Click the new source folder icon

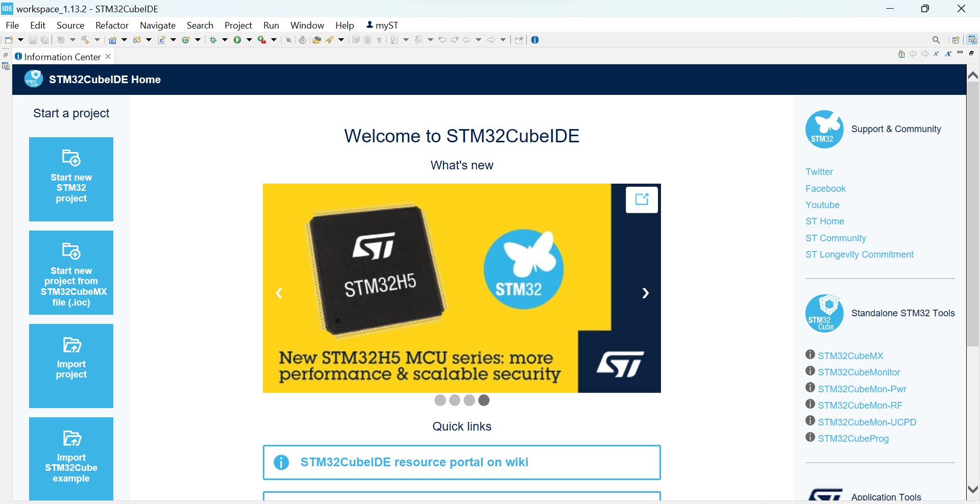pyautogui.click(x=137, y=40)
